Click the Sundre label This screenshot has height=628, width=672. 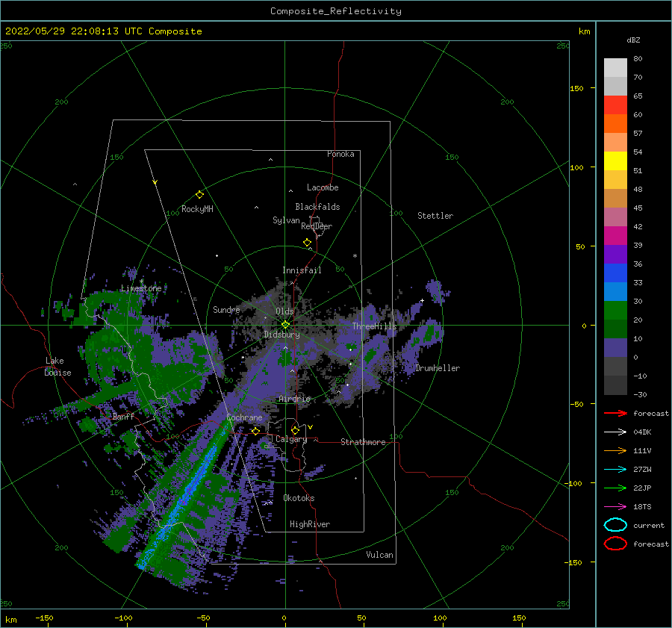click(x=226, y=309)
